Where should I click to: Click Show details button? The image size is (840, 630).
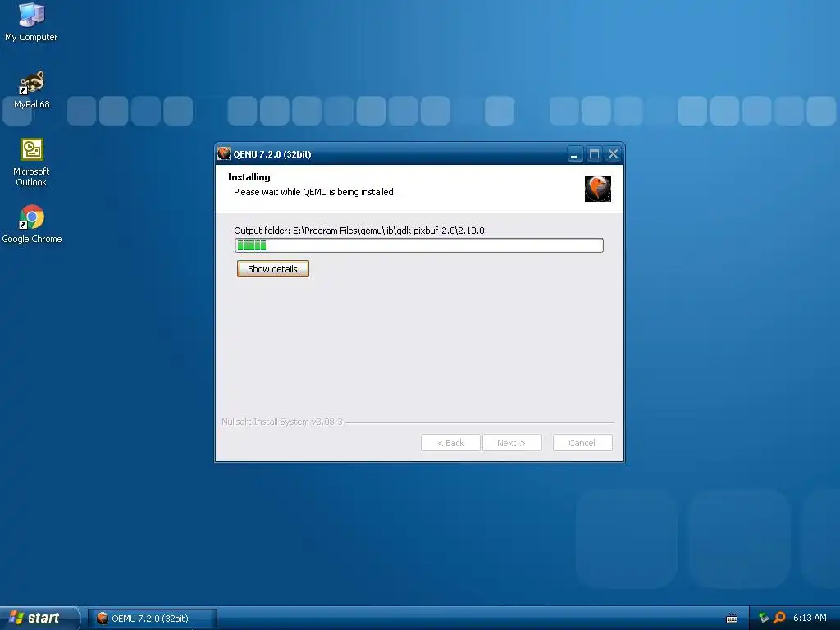click(272, 269)
